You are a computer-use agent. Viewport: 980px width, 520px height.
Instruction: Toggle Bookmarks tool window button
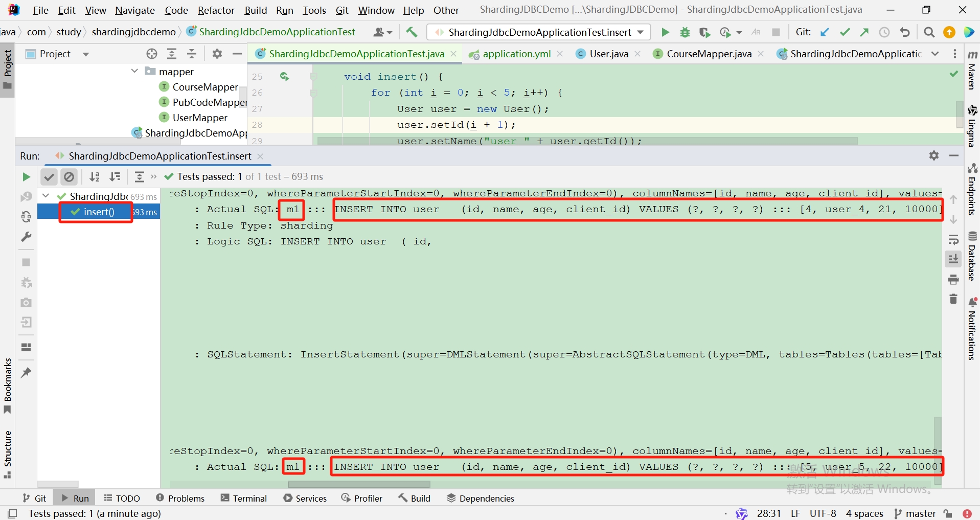click(8, 386)
